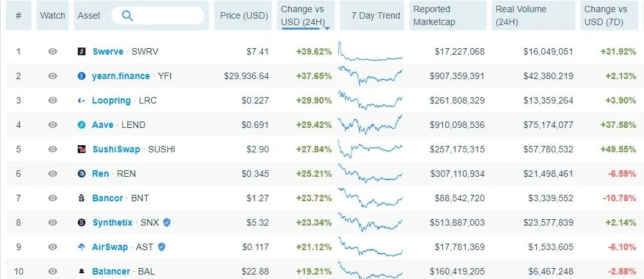Click the SushiSwap logo icon
Screen dimensions: 644x279
[82, 149]
